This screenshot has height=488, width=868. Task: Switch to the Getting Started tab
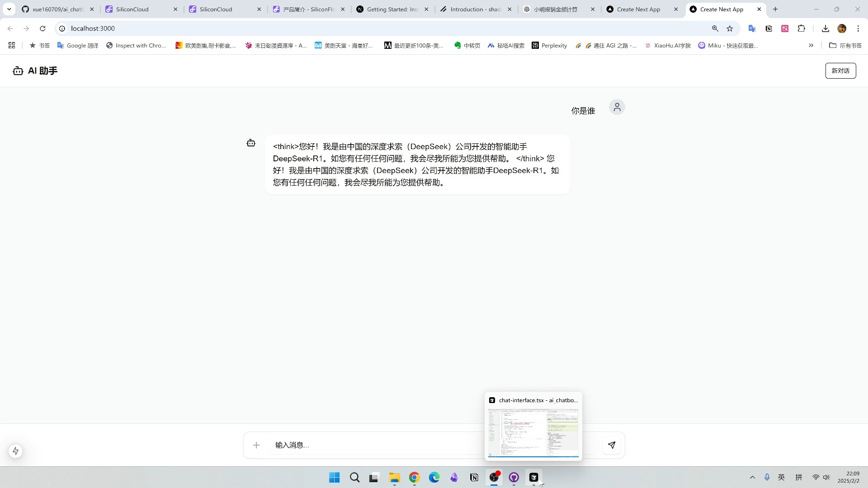[x=390, y=9]
